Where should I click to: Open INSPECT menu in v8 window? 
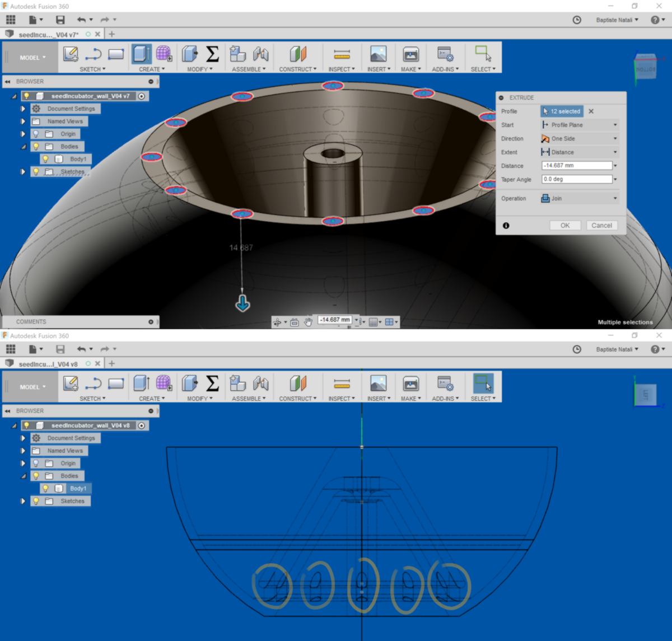click(x=341, y=399)
